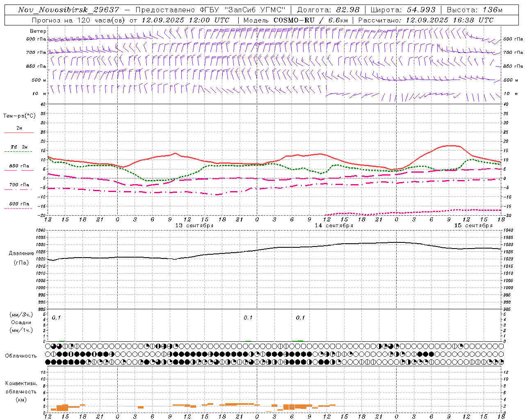Viewport: 525px width, 420px height.
Task: Click the (мм/3ч.) precipitation unit label
Action: tap(21, 315)
